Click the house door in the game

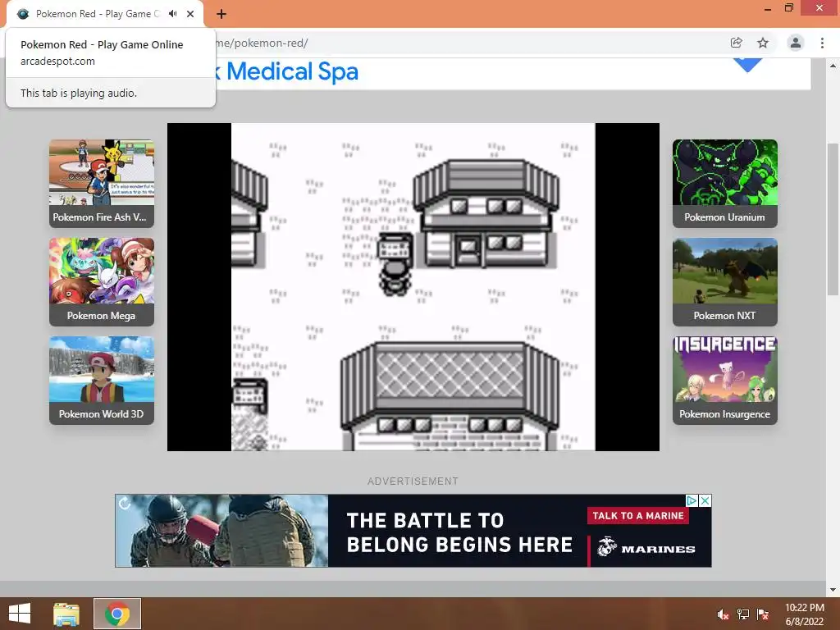pos(468,250)
